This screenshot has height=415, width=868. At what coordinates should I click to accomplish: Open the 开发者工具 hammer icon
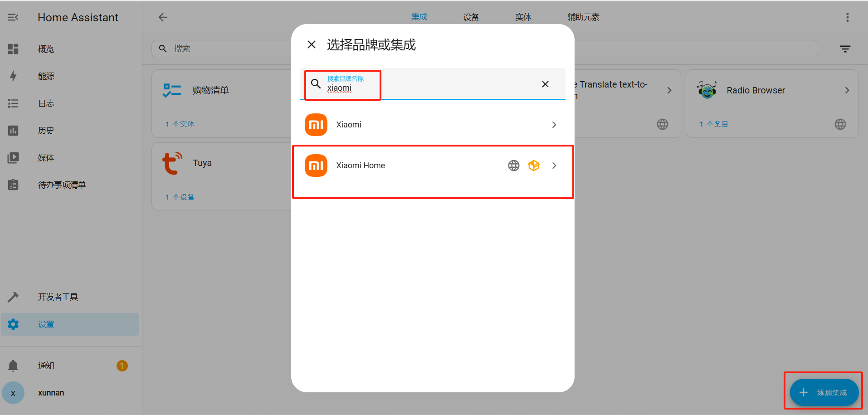tap(13, 297)
